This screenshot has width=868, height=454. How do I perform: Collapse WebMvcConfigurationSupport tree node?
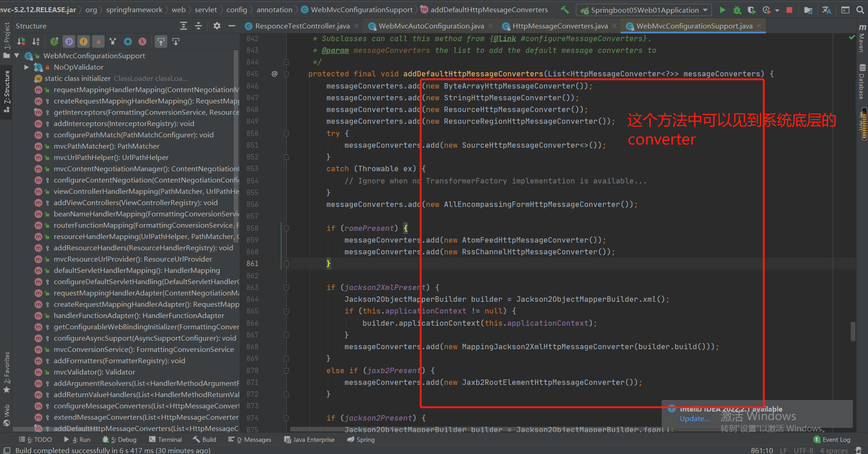[x=17, y=56]
